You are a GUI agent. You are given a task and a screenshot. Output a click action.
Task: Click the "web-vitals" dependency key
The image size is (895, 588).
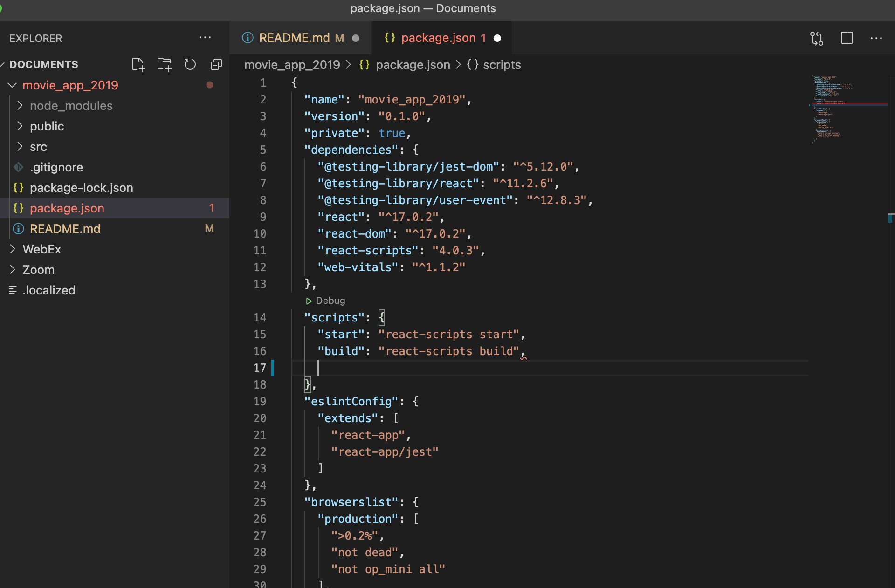coord(358,267)
